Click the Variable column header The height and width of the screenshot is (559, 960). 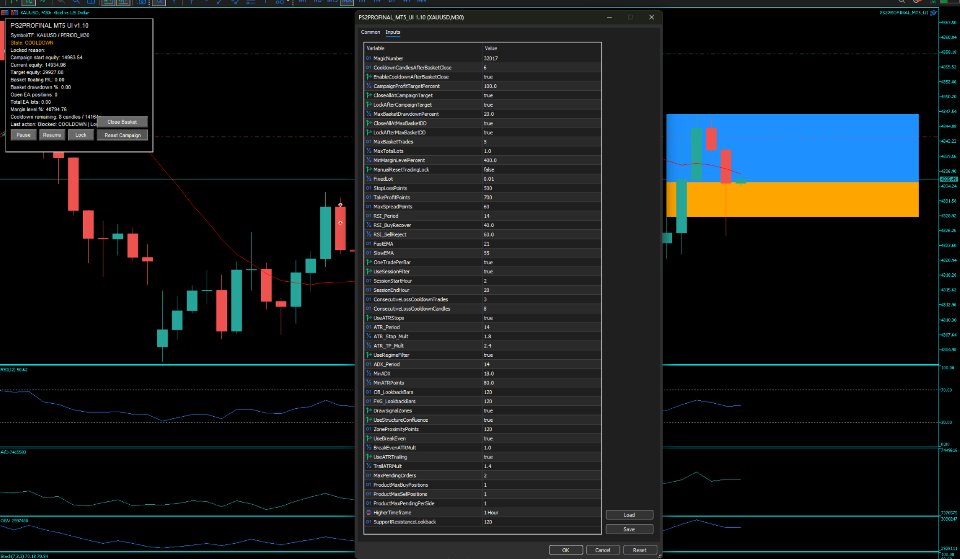[375, 48]
